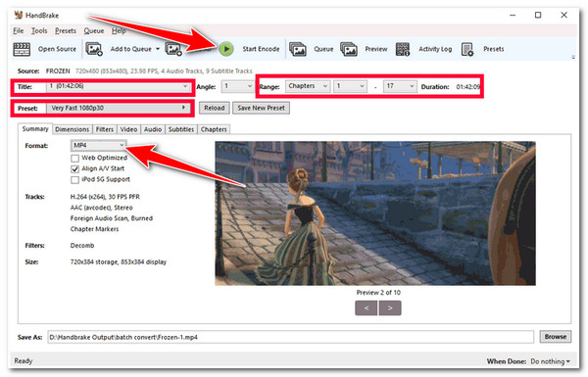Click the Ready status bar text
The image size is (588, 377).
pyautogui.click(x=24, y=361)
